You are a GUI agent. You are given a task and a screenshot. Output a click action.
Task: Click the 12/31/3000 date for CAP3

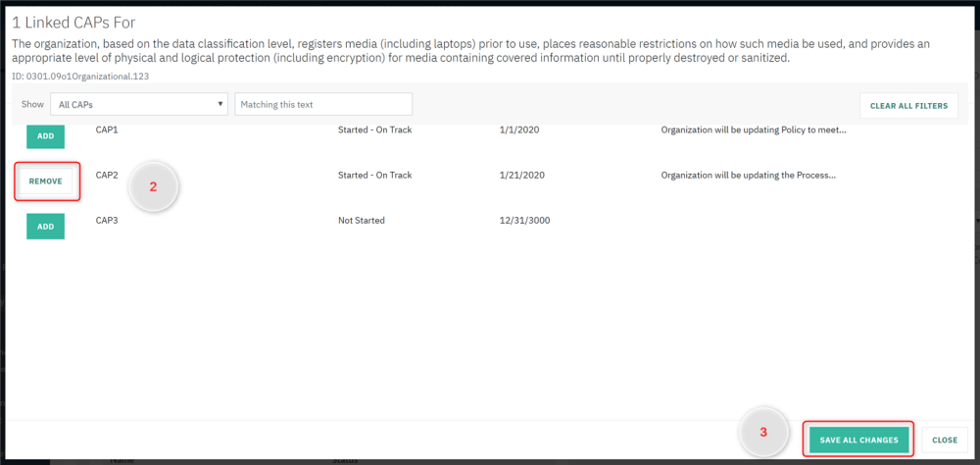(524, 221)
